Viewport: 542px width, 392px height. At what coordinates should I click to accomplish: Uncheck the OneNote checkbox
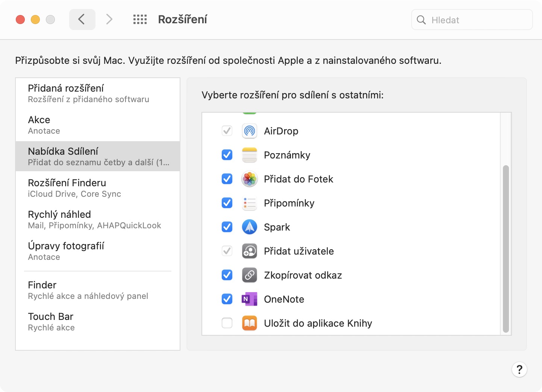[x=227, y=299]
